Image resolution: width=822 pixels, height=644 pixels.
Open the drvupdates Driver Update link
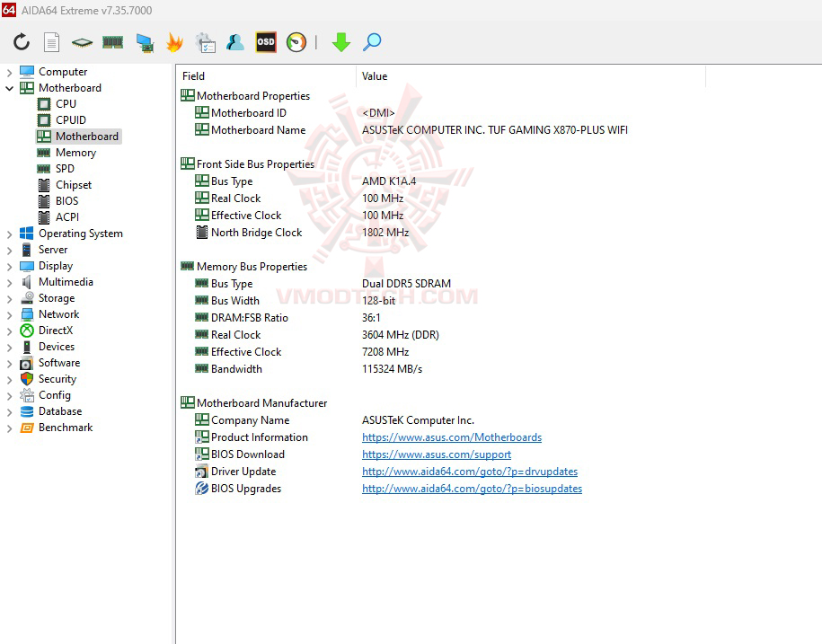470,471
